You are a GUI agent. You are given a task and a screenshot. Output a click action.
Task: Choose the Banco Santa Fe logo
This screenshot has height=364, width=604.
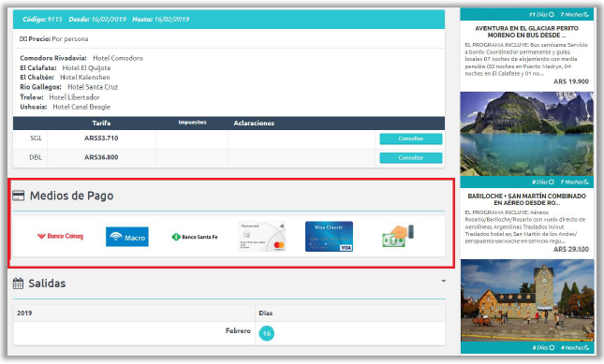[x=195, y=237]
